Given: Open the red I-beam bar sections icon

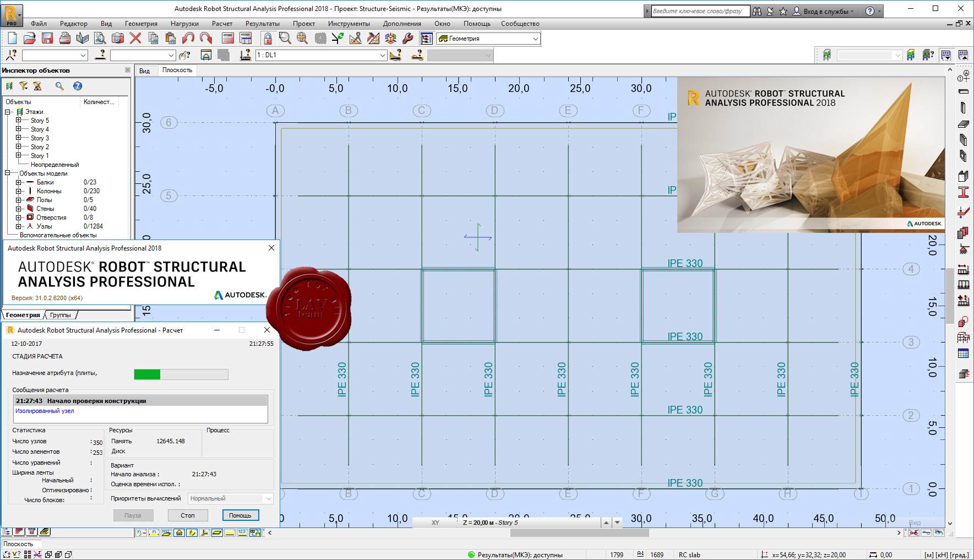Looking at the screenshot, I should [x=964, y=192].
